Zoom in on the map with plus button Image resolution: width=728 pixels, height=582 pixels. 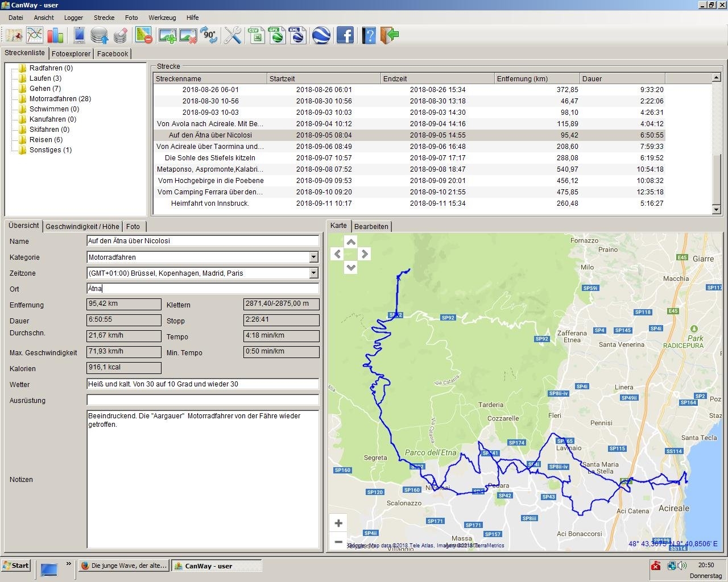(338, 523)
